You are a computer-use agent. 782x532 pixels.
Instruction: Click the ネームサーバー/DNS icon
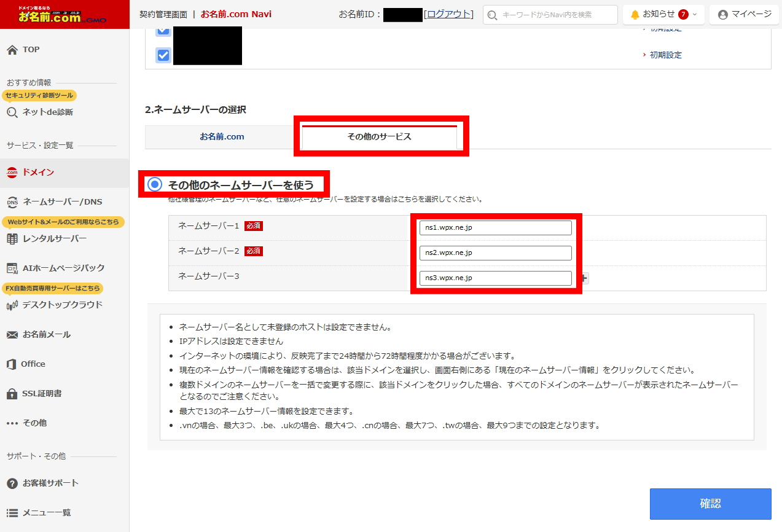12,202
